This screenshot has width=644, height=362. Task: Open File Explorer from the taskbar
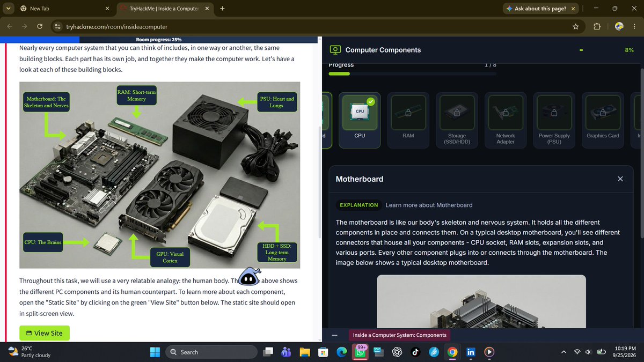click(305, 352)
